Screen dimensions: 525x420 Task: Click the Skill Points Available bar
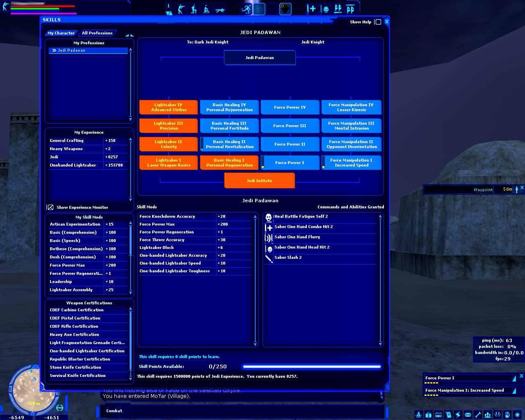[312, 367]
